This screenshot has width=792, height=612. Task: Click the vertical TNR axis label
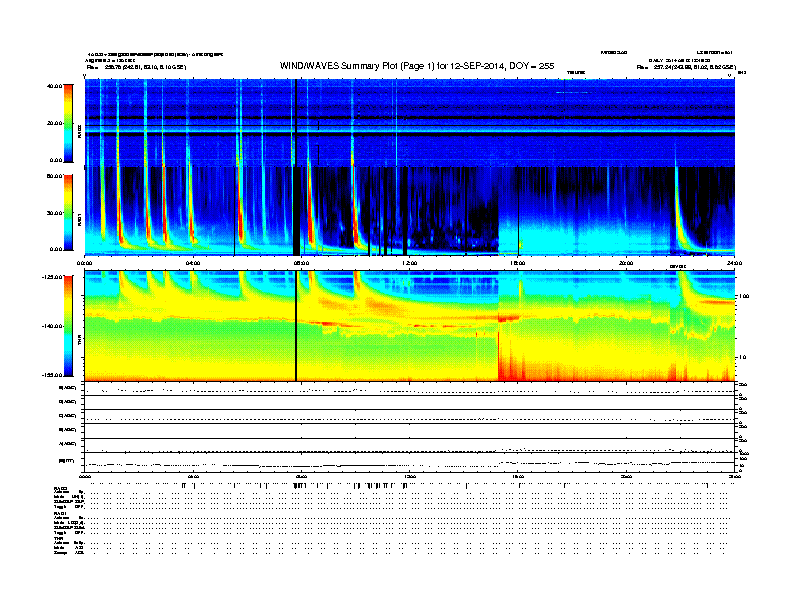(79, 341)
